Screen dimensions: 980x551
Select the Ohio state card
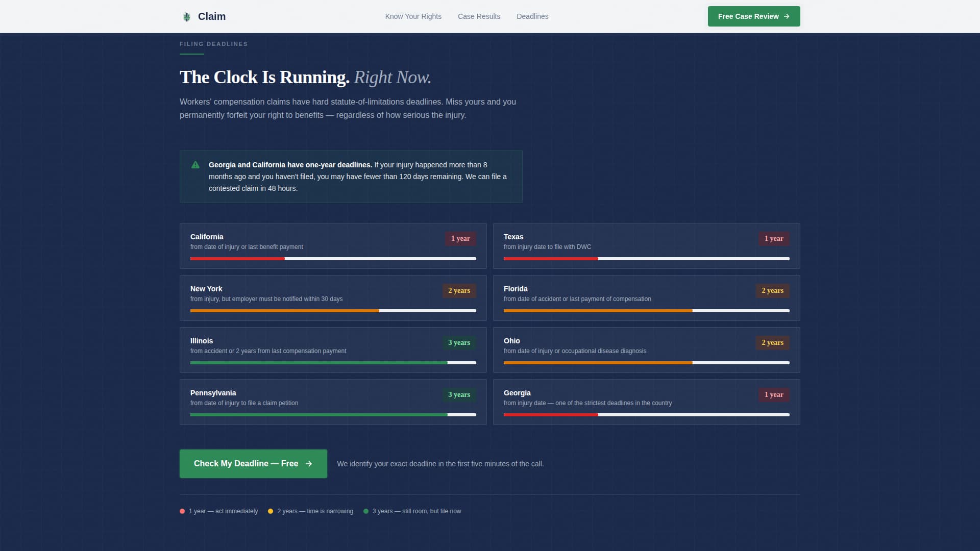click(x=647, y=350)
